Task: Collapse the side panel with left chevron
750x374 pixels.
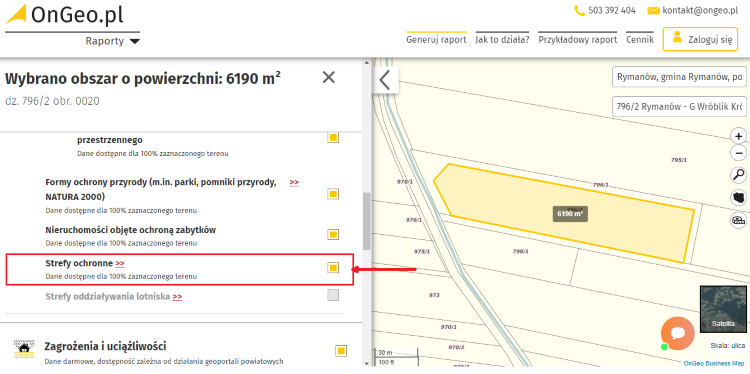Action: tap(386, 80)
